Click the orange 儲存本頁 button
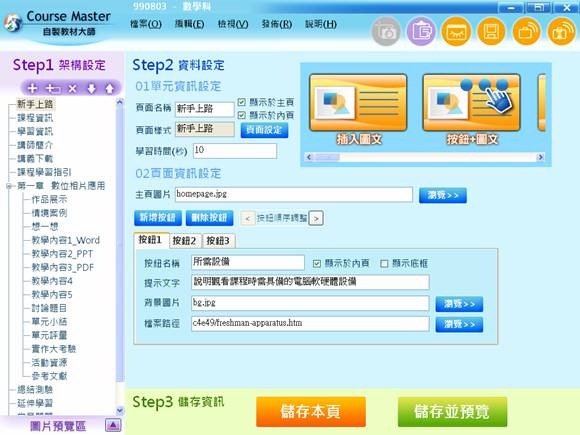The image size is (580, 435). (x=311, y=412)
